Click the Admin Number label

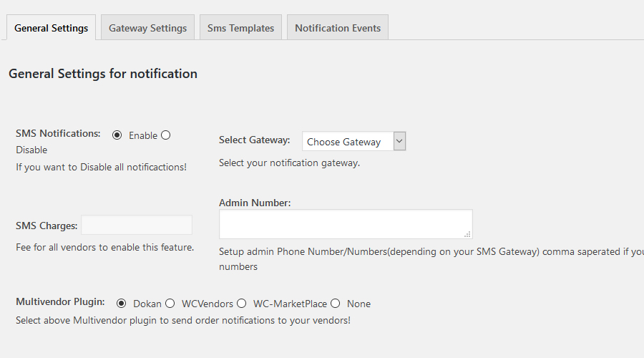pos(255,203)
